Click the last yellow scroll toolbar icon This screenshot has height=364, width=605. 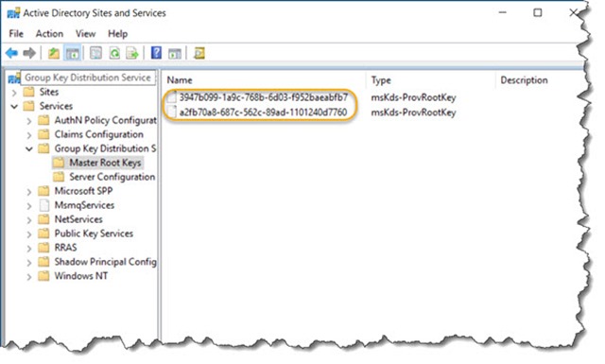199,53
